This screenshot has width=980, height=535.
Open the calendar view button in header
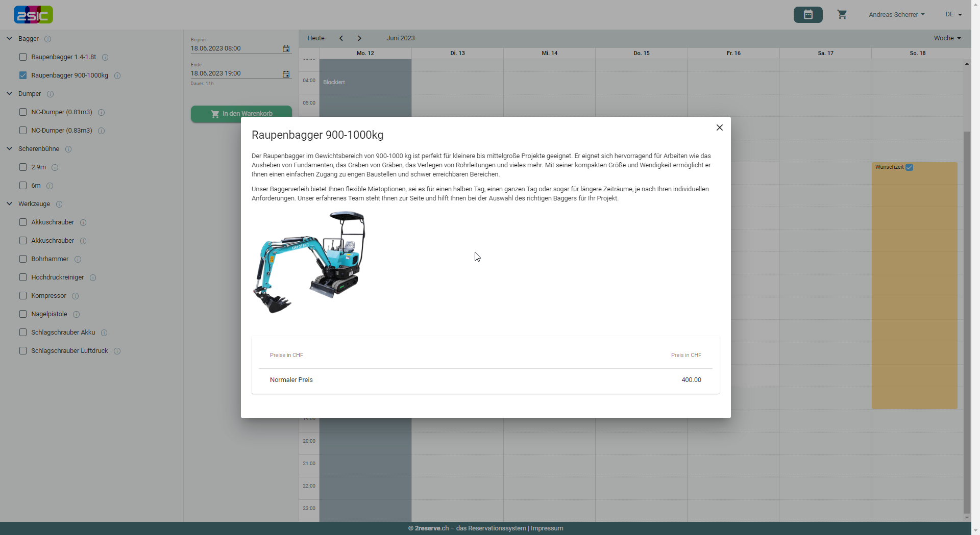(807, 15)
